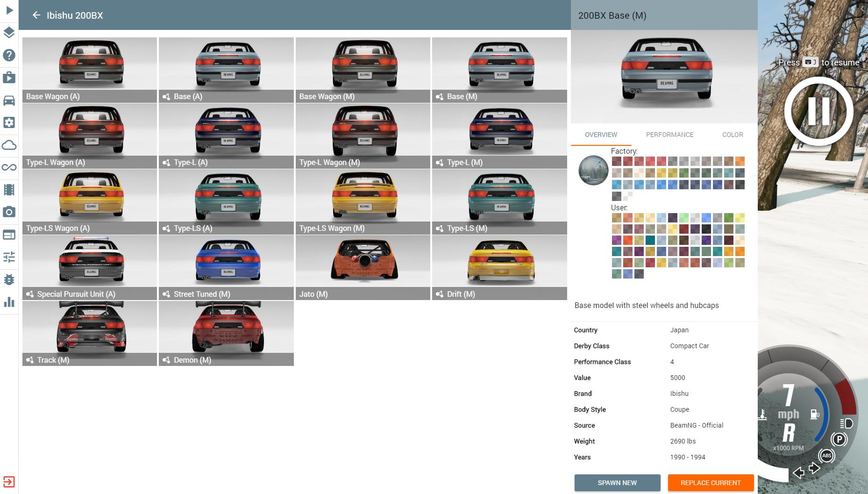Select the Drift (M) configuration
This screenshot has width=868, height=494.
499,268
